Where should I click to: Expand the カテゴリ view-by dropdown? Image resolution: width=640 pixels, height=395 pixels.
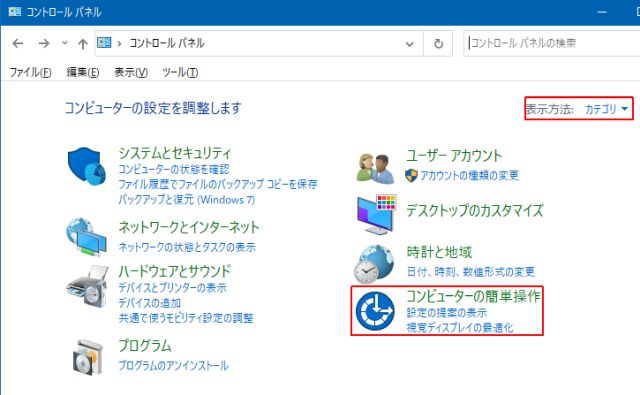click(607, 109)
